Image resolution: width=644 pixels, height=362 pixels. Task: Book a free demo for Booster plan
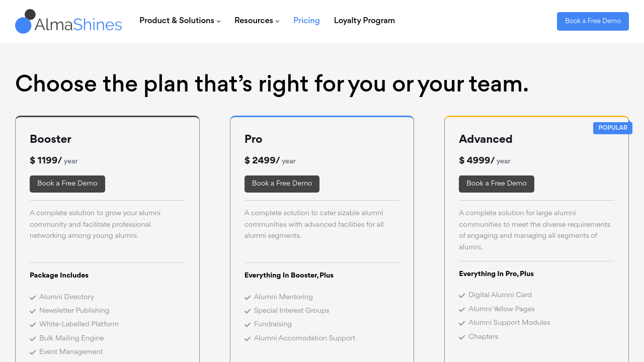pyautogui.click(x=67, y=184)
